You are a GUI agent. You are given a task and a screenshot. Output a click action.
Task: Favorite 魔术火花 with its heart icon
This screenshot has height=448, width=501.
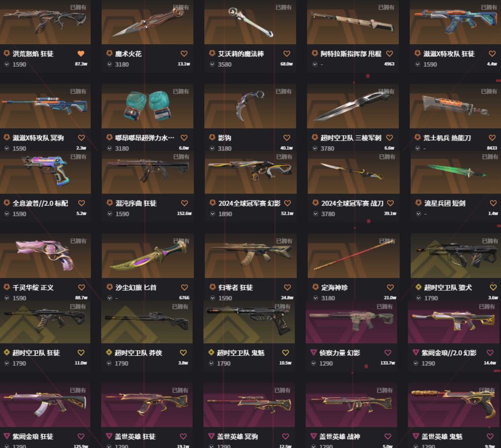pos(184,54)
